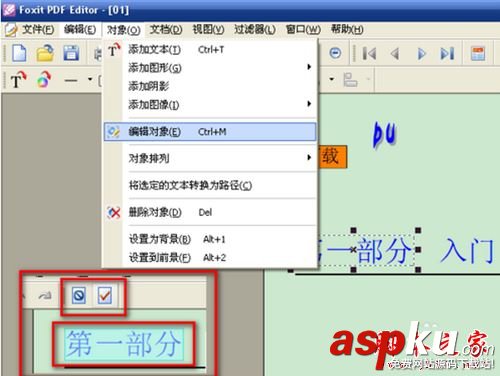Screen dimensions: 500x376
Task: Open the 帮助(H) menu
Action: click(347, 30)
